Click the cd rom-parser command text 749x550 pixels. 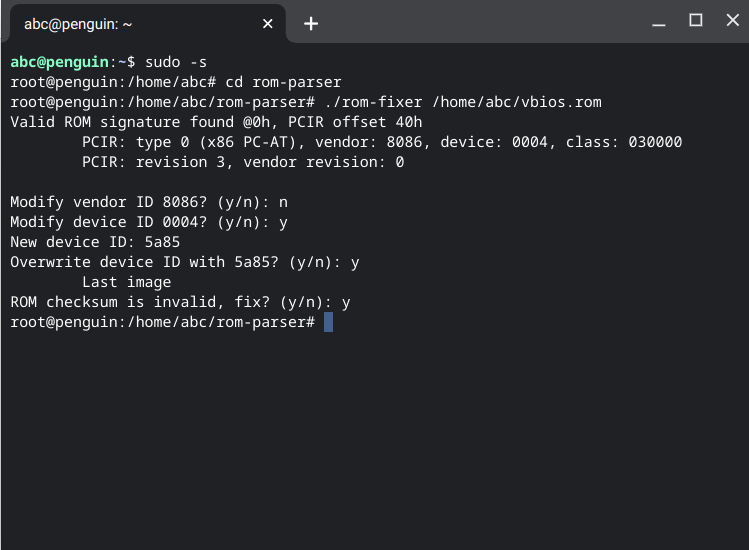(x=283, y=82)
